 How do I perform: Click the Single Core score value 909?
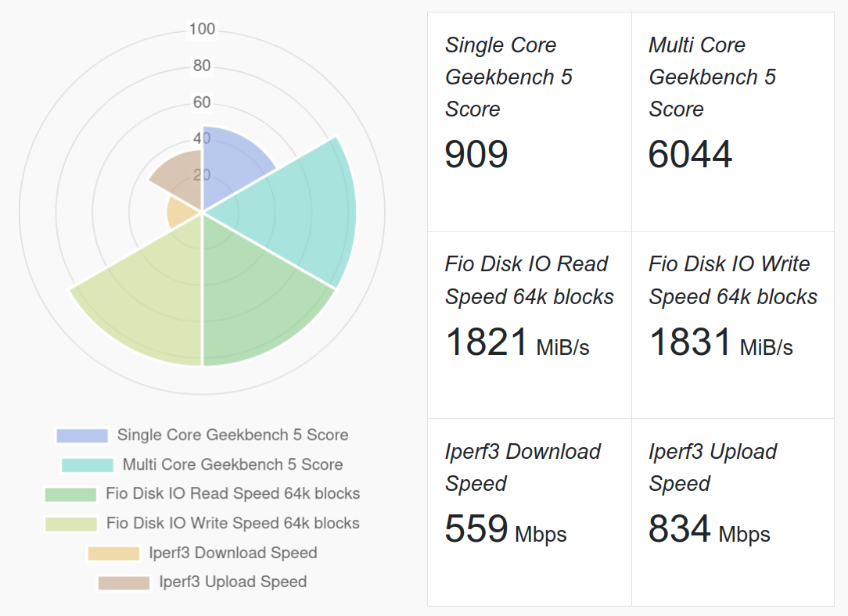(x=476, y=155)
